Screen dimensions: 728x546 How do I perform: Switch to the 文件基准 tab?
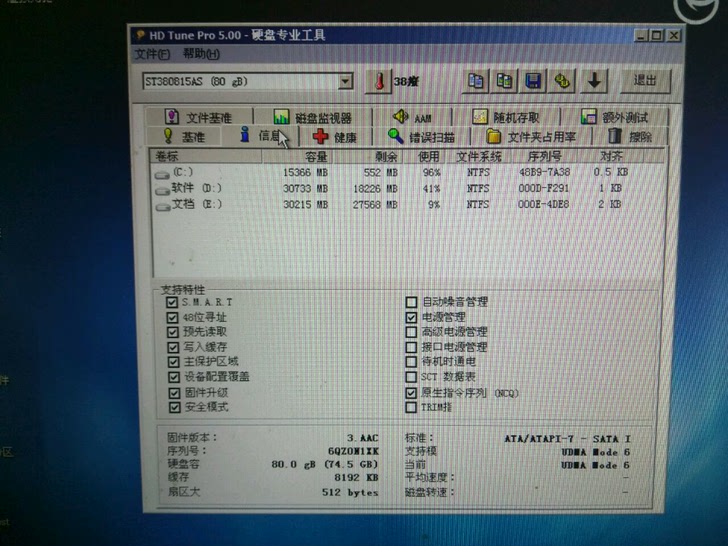click(x=199, y=117)
